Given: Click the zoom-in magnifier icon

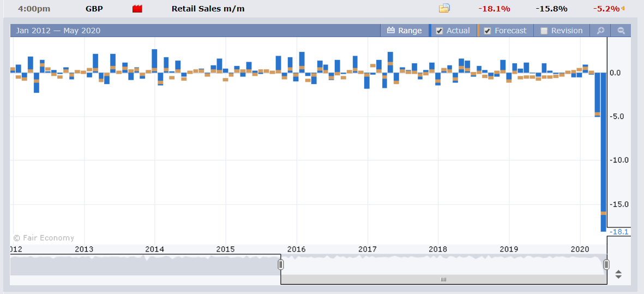Looking at the screenshot, I should point(600,31).
